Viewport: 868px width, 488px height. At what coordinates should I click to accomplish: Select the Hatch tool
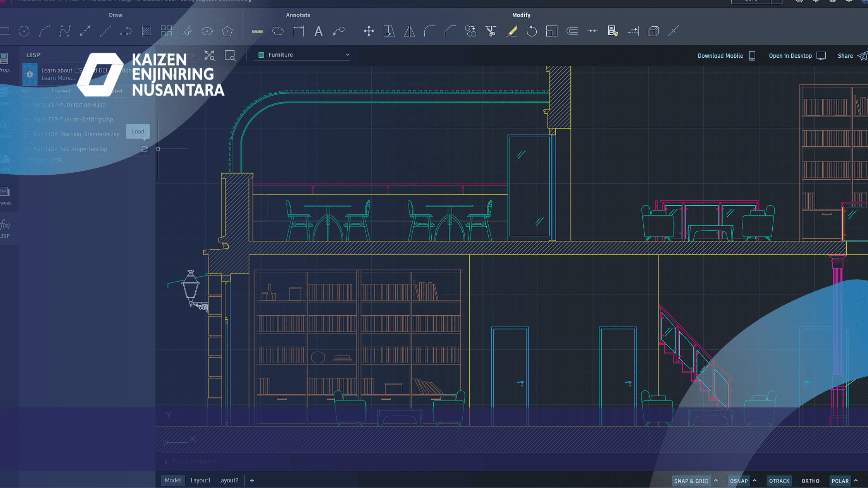(x=146, y=31)
